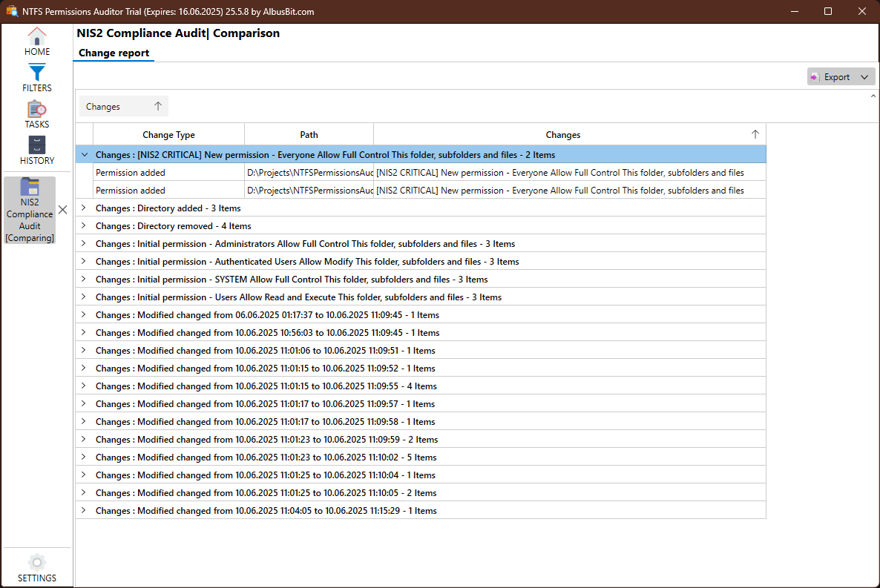Expand Modified changed to 11:09:58 group

84,421
